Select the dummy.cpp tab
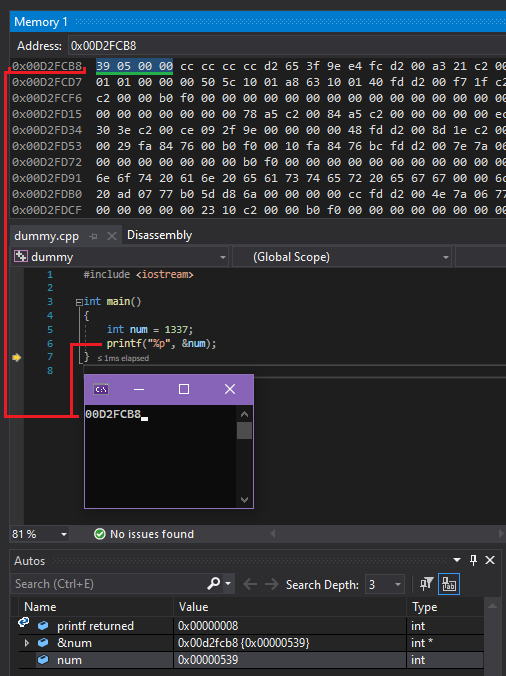 tap(47, 236)
